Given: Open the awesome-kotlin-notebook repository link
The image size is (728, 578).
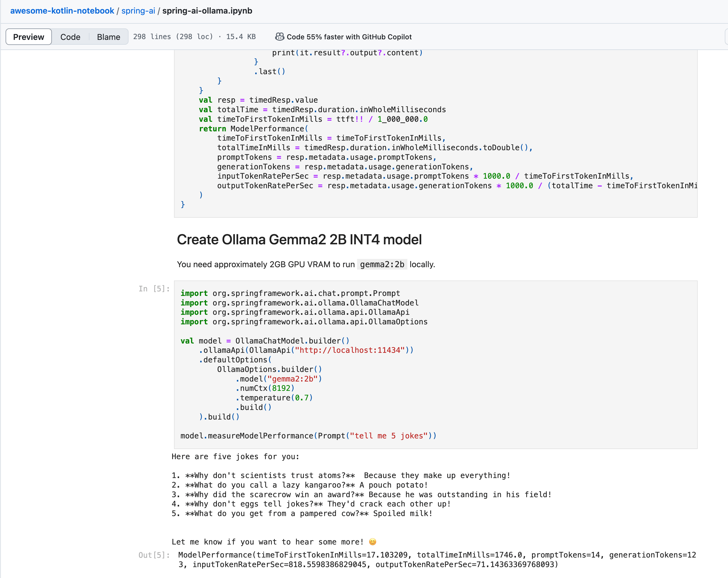Looking at the screenshot, I should [62, 11].
